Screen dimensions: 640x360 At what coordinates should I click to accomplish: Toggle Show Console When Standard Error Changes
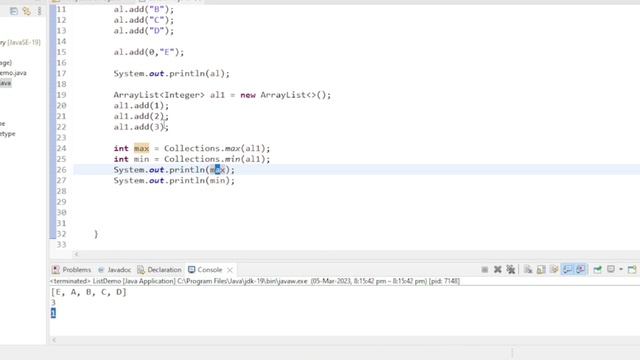click(581, 269)
